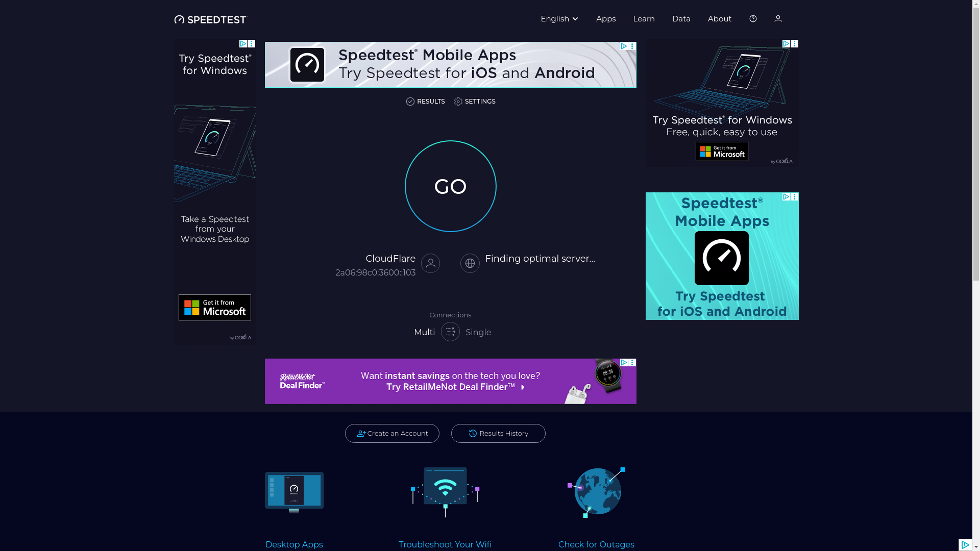Click the CloudFlare ISP user icon
The image size is (980, 551).
430,263
